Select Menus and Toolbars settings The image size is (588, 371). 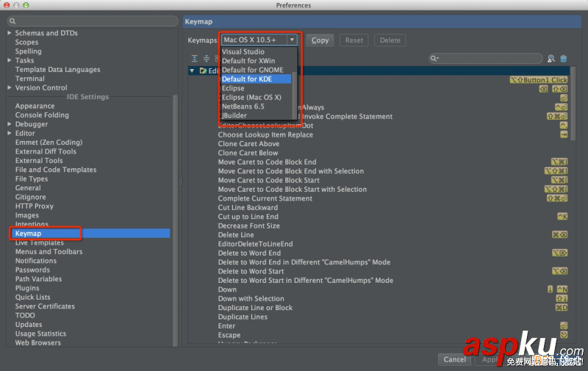49,252
